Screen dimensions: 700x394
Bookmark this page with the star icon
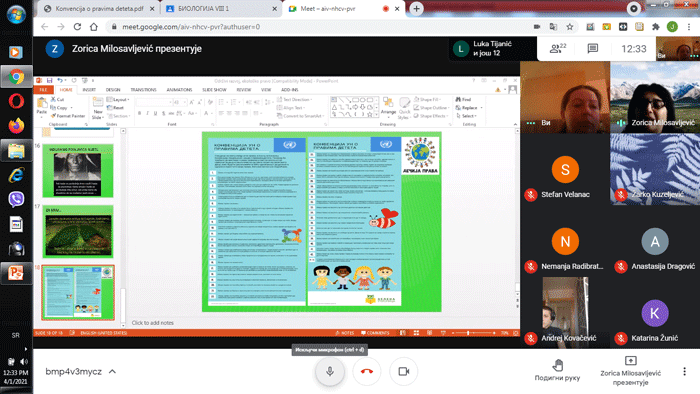570,27
